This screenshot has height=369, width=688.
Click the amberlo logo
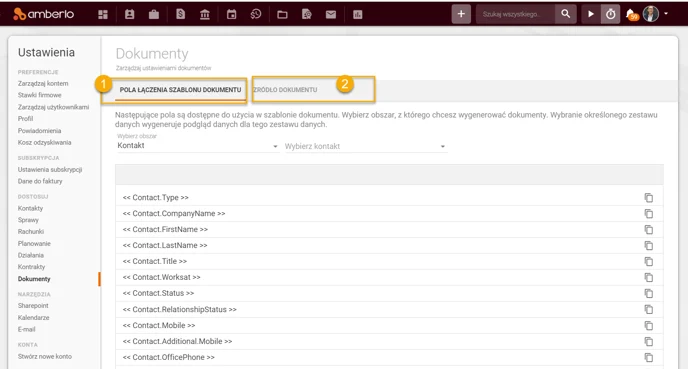coord(43,14)
